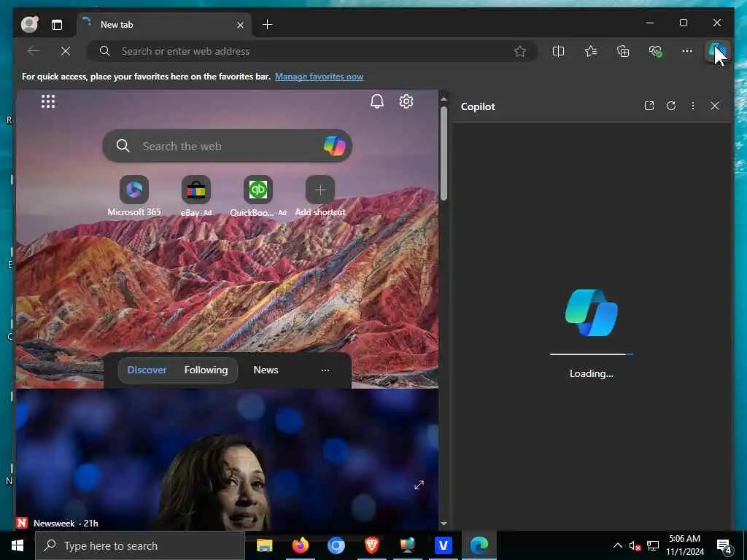The height and width of the screenshot is (560, 747).
Task: Click the Type here to search taskbar box
Action: (140, 545)
